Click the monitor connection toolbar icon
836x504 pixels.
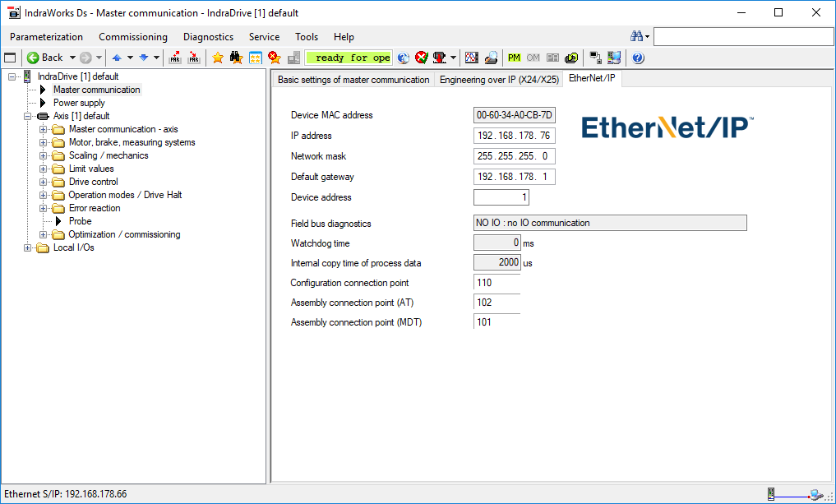(x=614, y=58)
